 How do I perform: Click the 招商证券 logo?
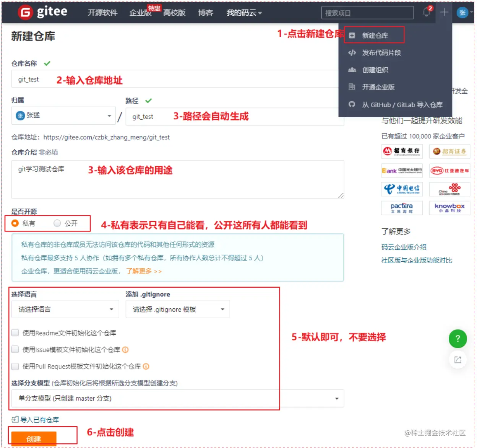tap(449, 151)
